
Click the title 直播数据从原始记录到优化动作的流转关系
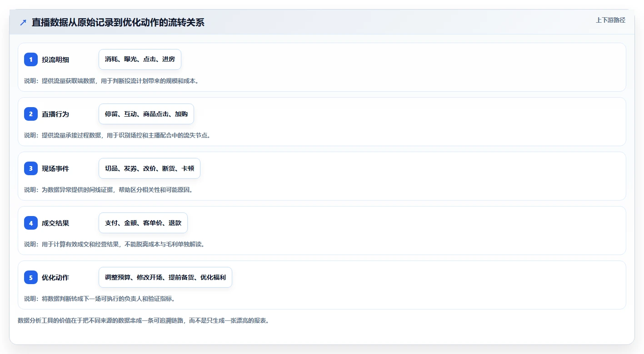click(118, 22)
